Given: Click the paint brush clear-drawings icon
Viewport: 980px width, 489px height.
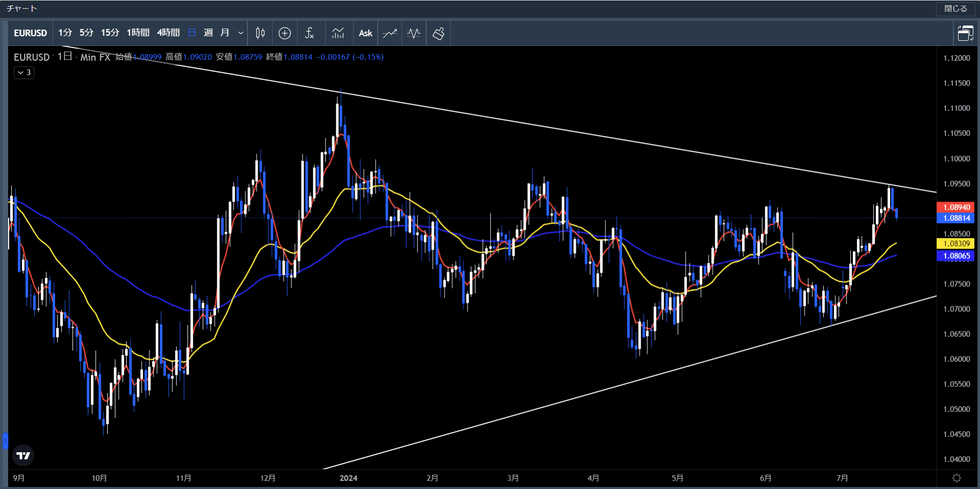Looking at the screenshot, I should point(438,33).
